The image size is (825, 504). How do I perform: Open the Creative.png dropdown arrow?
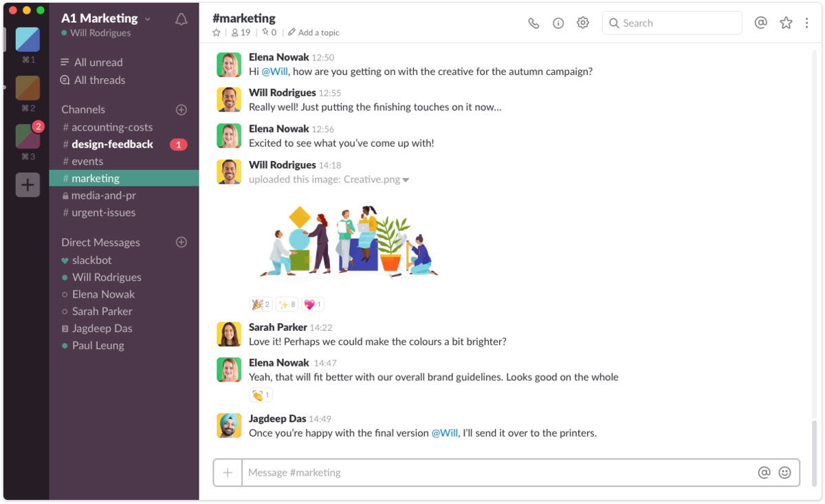[406, 179]
